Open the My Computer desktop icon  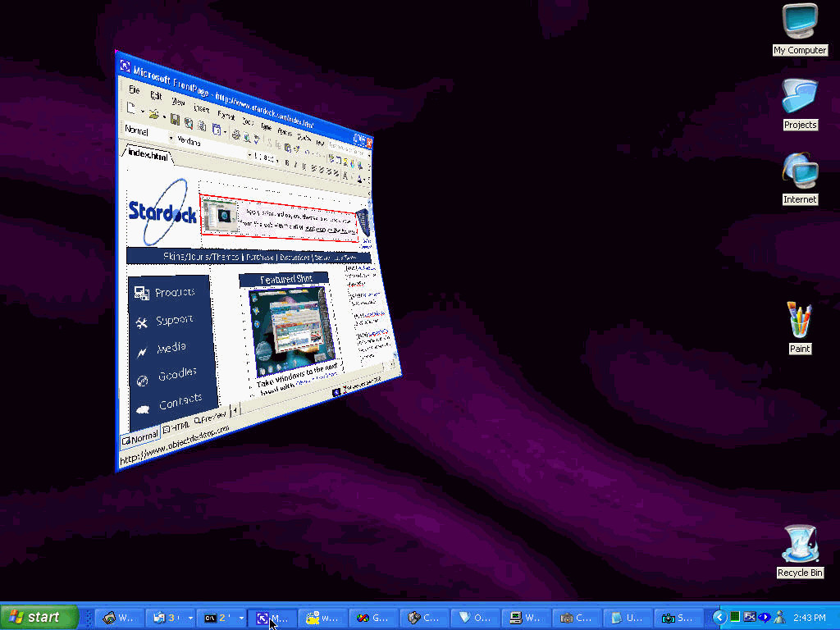[800, 29]
